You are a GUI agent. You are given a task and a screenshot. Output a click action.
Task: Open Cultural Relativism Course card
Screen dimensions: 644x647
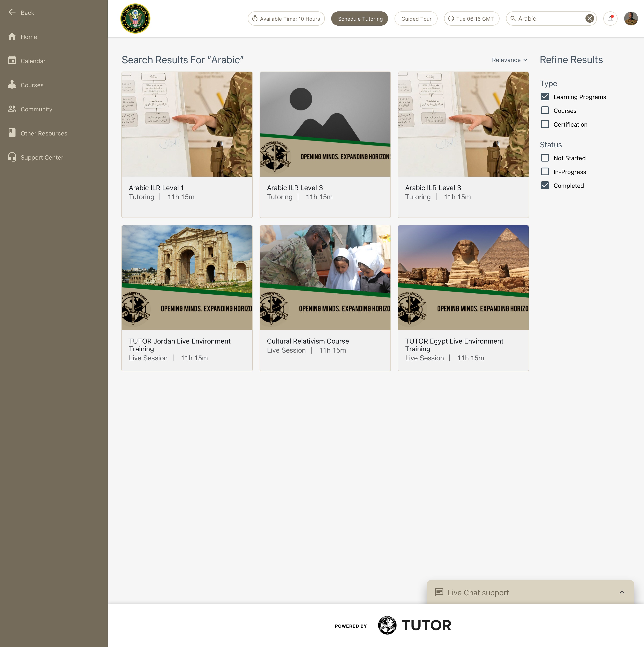point(325,298)
